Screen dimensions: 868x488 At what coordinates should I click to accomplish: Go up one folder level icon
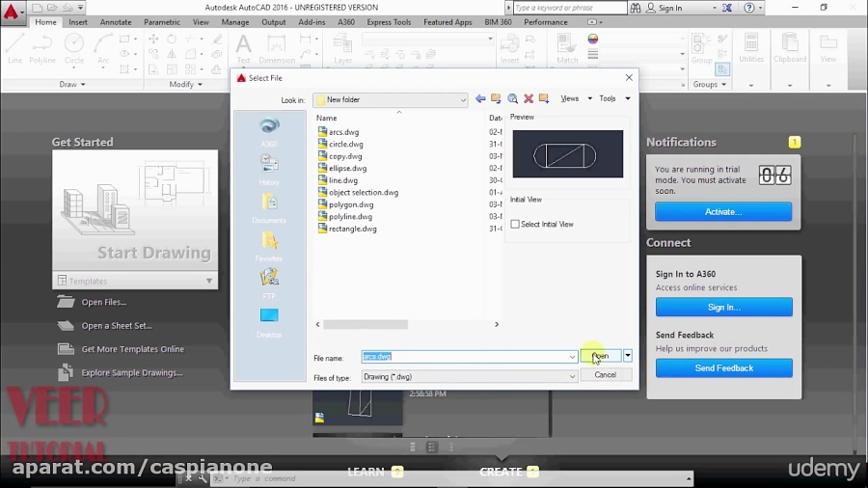point(496,98)
